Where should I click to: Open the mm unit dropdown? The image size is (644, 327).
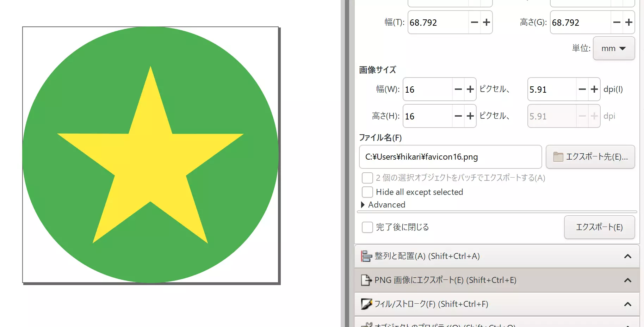(x=614, y=48)
